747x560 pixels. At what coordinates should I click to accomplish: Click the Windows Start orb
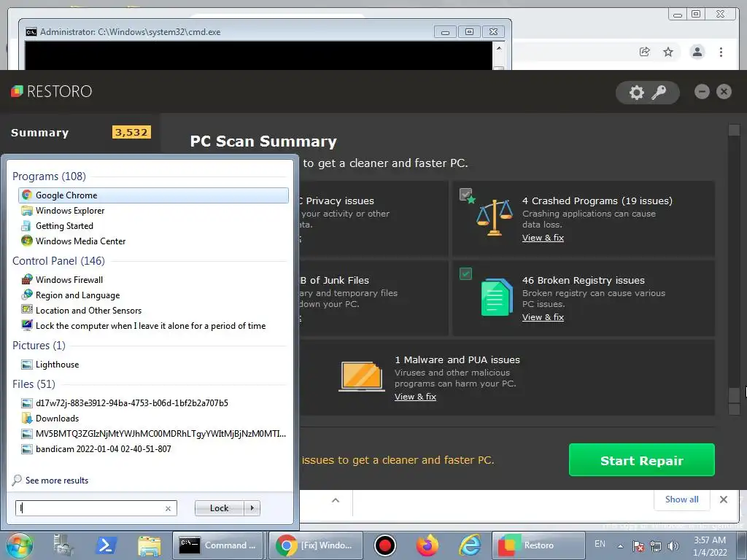[19, 545]
